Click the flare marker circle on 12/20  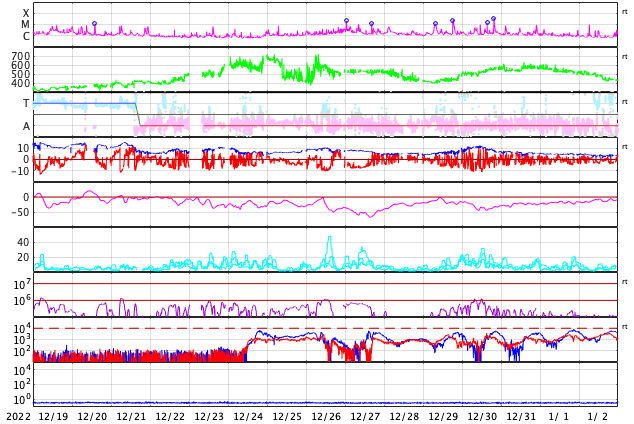[95, 24]
